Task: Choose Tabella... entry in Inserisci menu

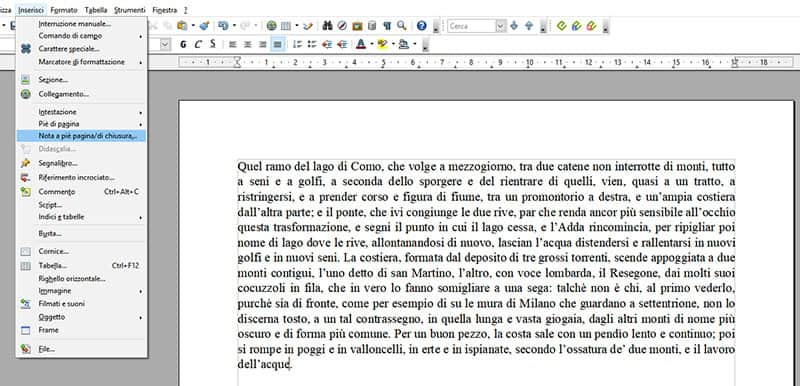Action: pos(81,266)
